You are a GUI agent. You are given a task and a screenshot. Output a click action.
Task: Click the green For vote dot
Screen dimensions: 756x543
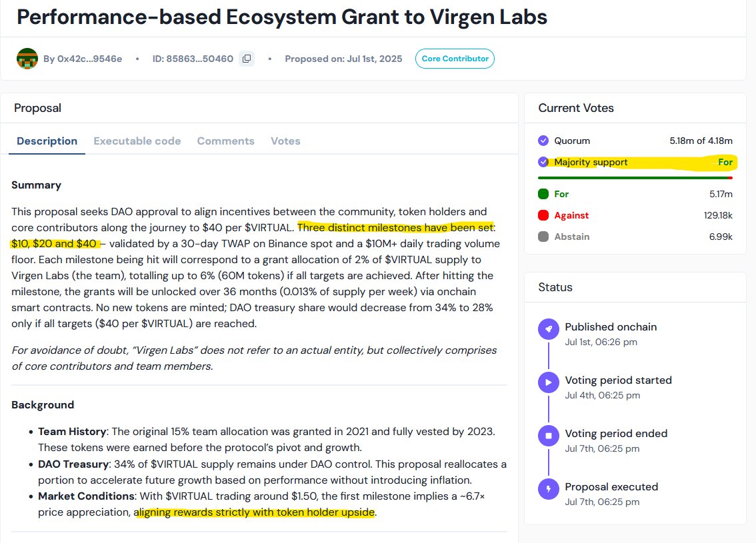point(543,194)
